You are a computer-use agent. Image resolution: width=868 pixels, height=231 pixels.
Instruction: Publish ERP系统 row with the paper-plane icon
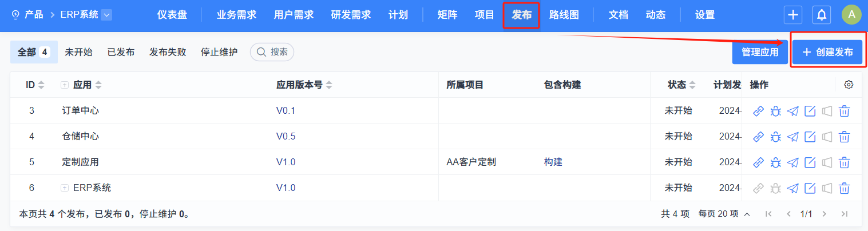[792, 188]
